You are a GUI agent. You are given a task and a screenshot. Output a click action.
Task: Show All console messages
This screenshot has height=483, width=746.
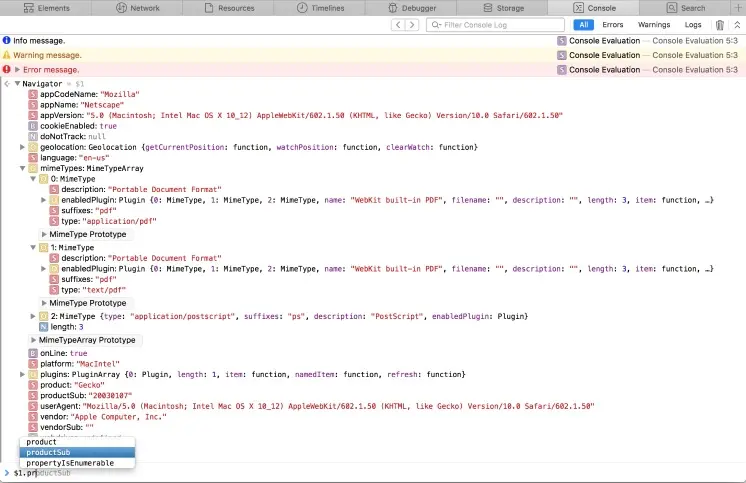pyautogui.click(x=583, y=25)
